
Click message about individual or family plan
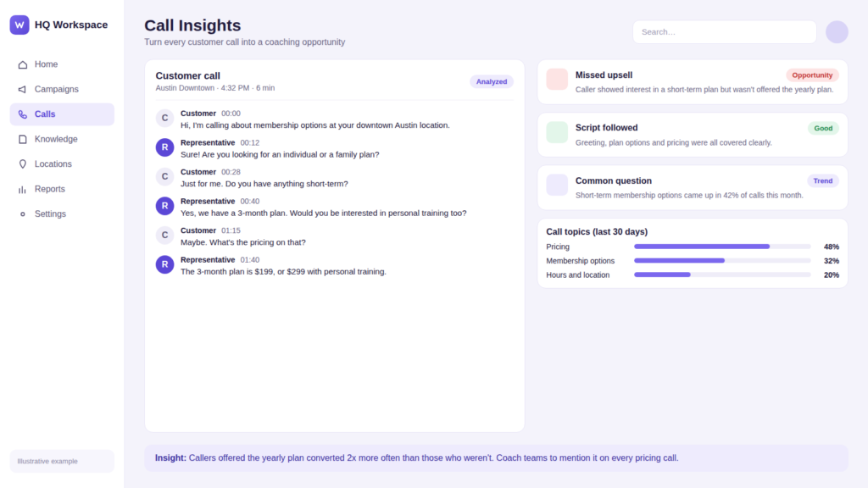280,154
